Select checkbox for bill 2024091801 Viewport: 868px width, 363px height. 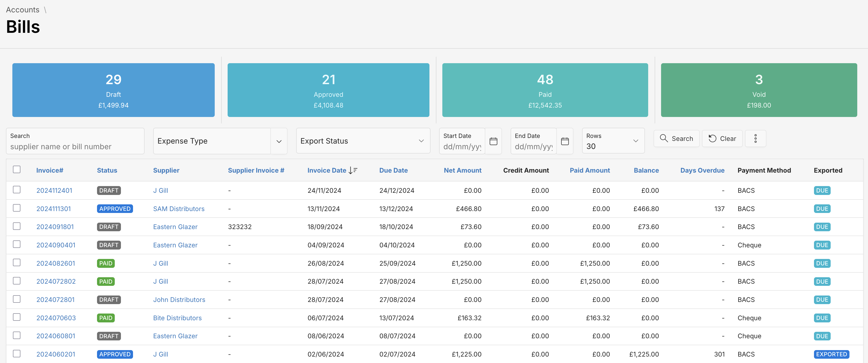pos(16,226)
